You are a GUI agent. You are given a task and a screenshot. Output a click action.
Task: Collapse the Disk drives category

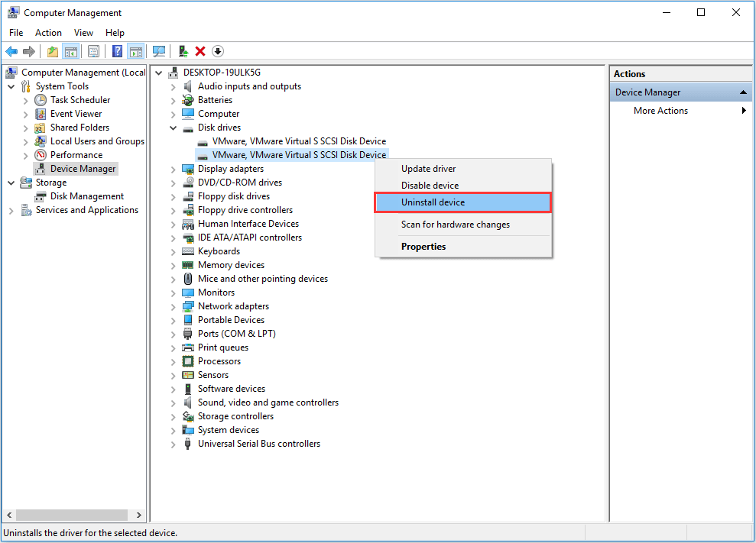[173, 128]
